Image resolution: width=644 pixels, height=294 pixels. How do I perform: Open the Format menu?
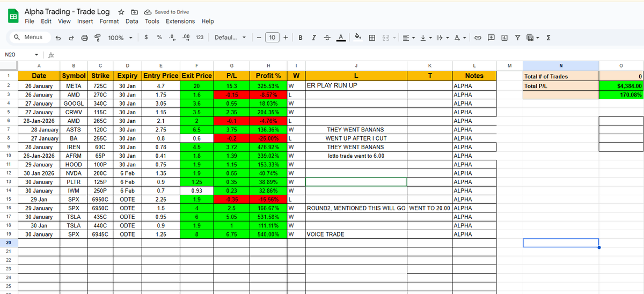pos(109,21)
